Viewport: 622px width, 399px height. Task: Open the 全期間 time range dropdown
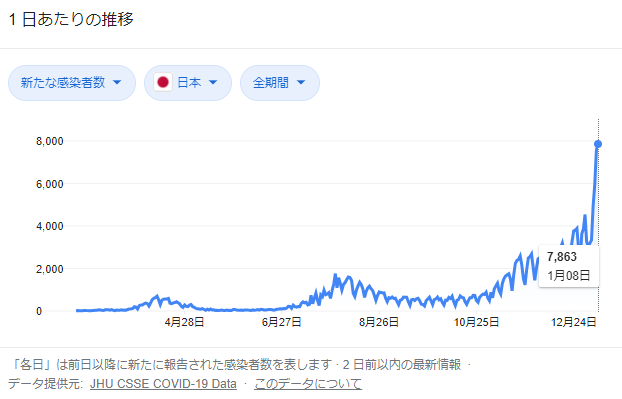pos(280,83)
